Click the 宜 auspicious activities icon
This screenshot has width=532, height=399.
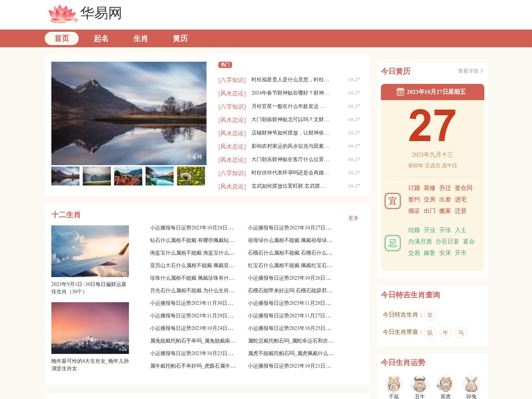pyautogui.click(x=393, y=201)
